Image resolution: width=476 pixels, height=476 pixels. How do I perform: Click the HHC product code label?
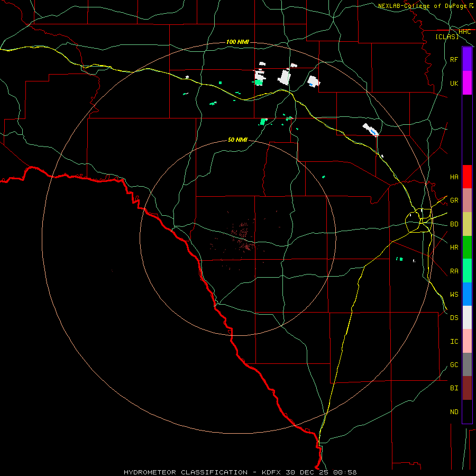[464, 32]
